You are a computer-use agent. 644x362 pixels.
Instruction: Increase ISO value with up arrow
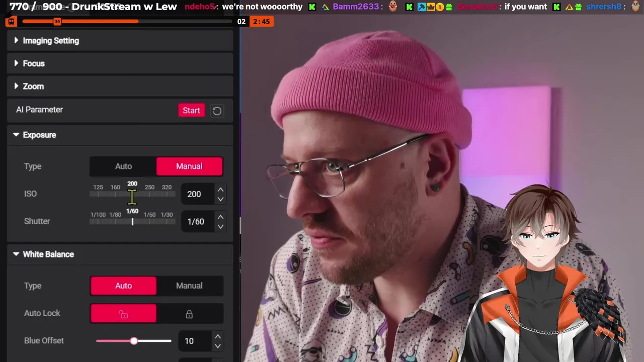click(x=220, y=190)
